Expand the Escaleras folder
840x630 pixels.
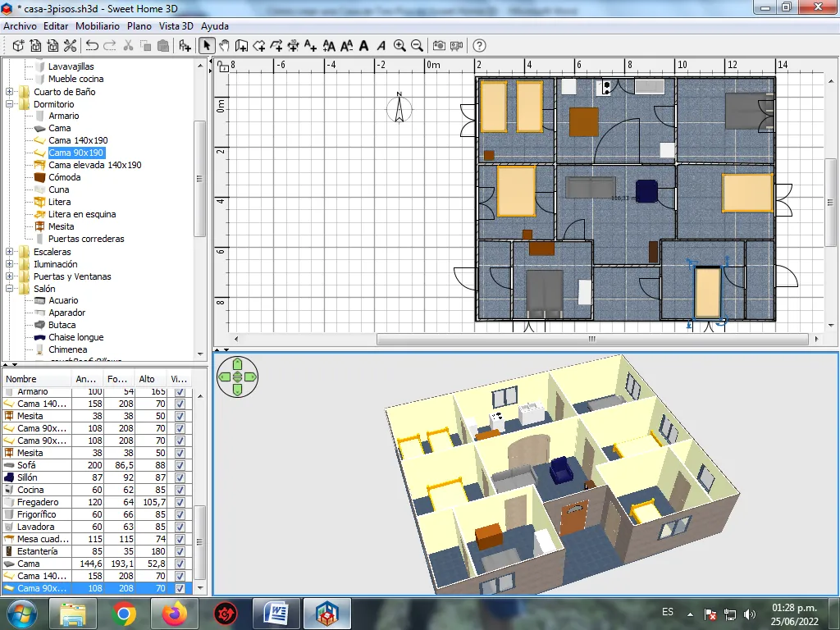(x=9, y=252)
